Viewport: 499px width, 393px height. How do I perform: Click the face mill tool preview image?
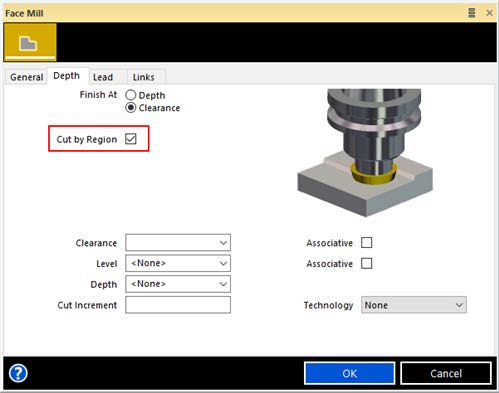(x=365, y=153)
